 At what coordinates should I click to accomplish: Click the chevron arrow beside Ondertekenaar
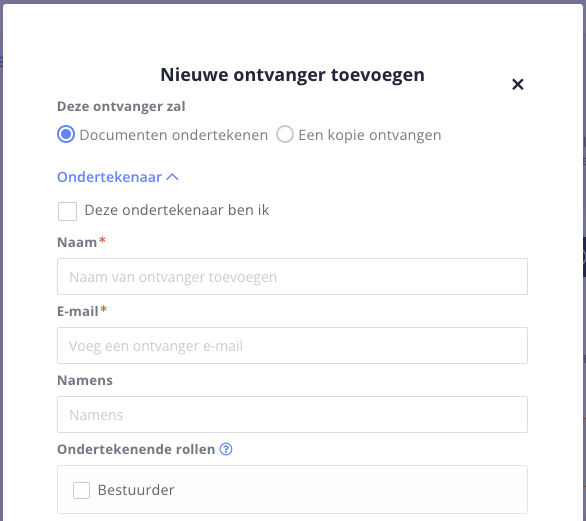[172, 177]
